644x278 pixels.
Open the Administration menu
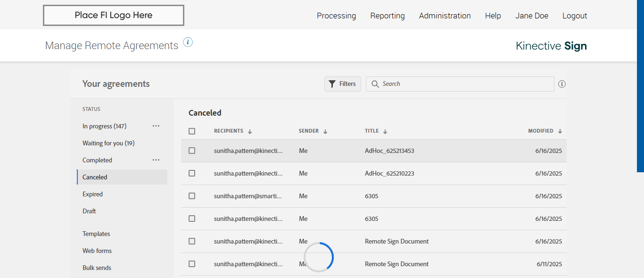pos(445,16)
